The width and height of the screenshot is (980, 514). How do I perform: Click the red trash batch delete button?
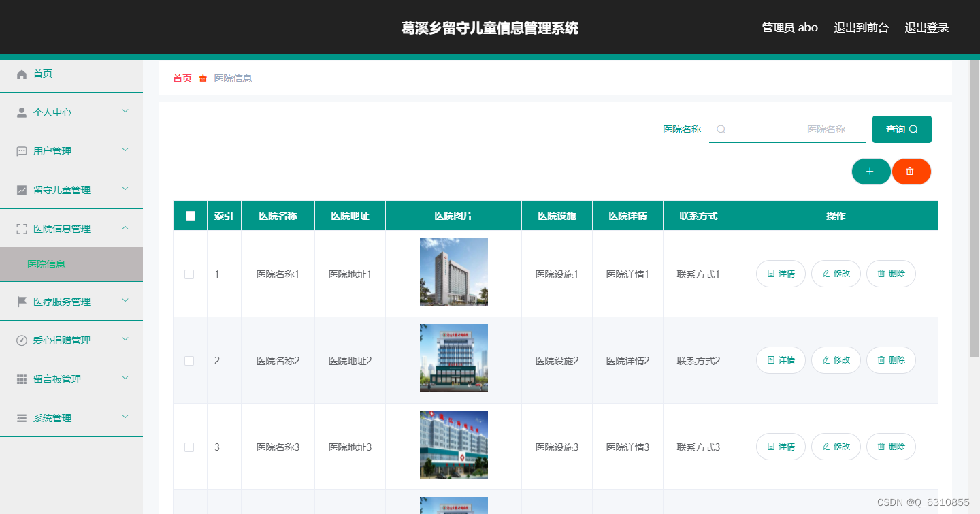point(911,172)
